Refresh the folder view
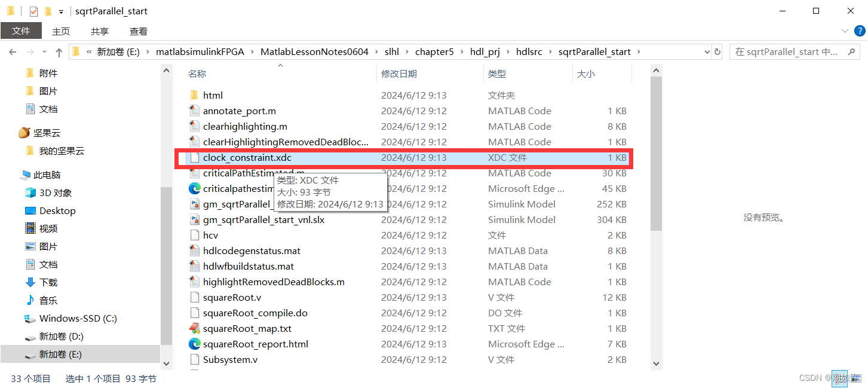The height and width of the screenshot is (388, 868). click(716, 51)
